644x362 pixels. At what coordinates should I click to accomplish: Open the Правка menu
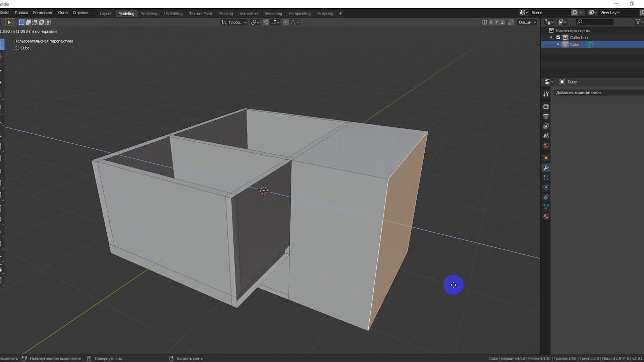[21, 13]
